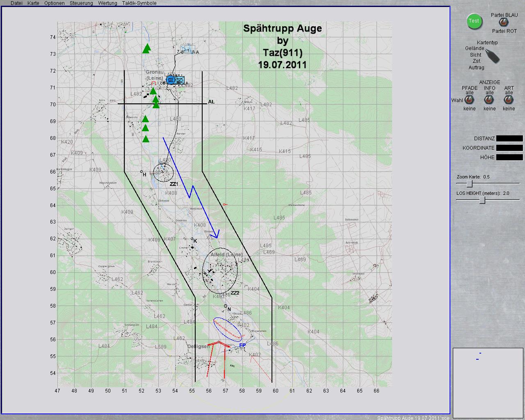Adjust the Zoom Karte slider handle

tap(470, 184)
